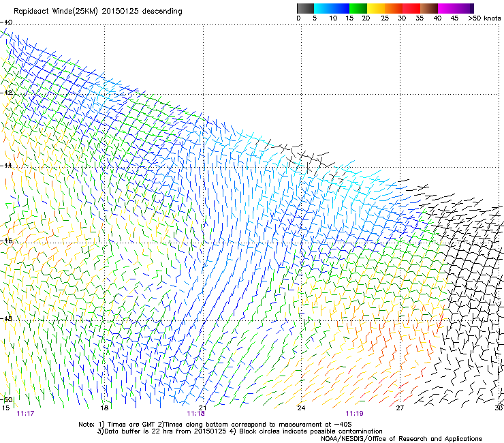Click the yellow 20-25 knots legend color

(376, 8)
